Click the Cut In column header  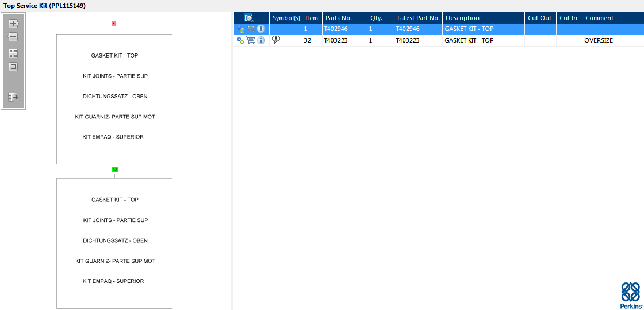(x=569, y=18)
